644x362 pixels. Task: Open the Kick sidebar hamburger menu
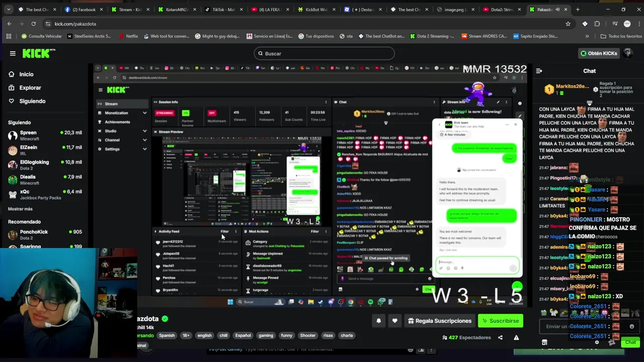click(13, 53)
